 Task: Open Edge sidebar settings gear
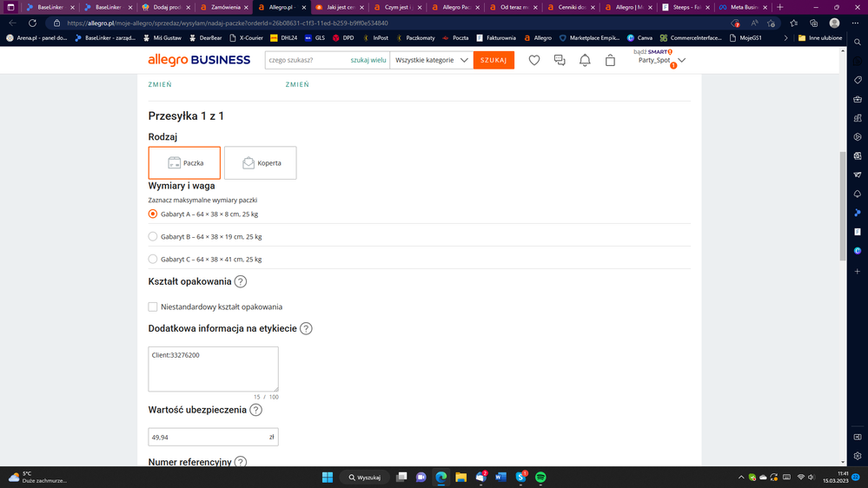tap(858, 456)
